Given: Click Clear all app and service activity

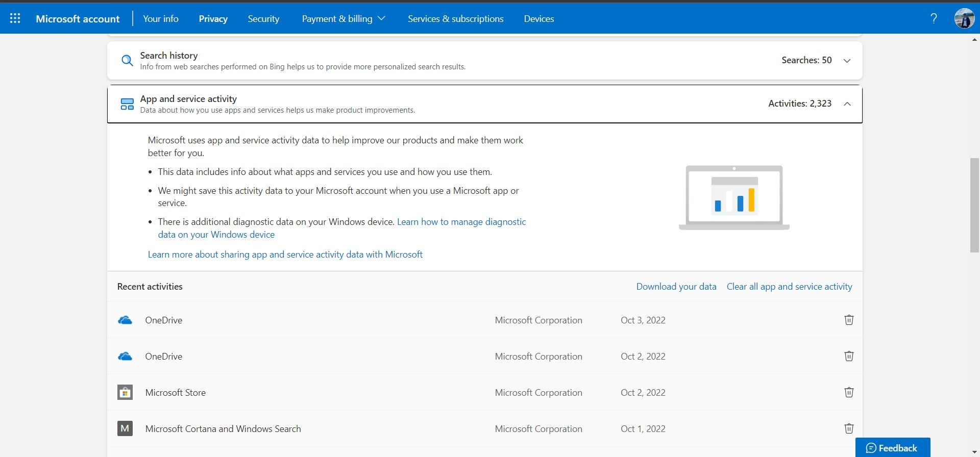Looking at the screenshot, I should click(x=789, y=287).
